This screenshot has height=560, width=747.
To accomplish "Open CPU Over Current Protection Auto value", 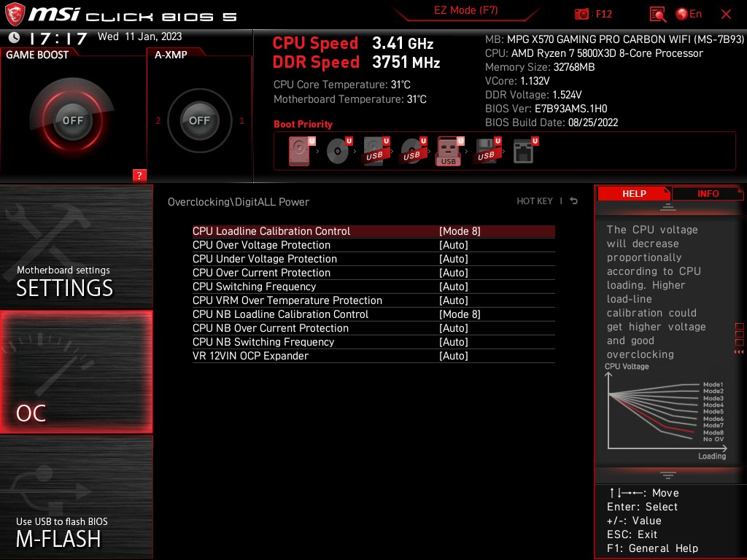I will 454,273.
